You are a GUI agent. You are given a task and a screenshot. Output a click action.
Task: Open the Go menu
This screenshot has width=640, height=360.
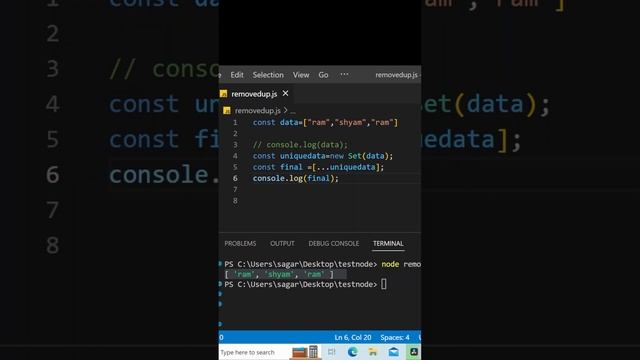(323, 75)
